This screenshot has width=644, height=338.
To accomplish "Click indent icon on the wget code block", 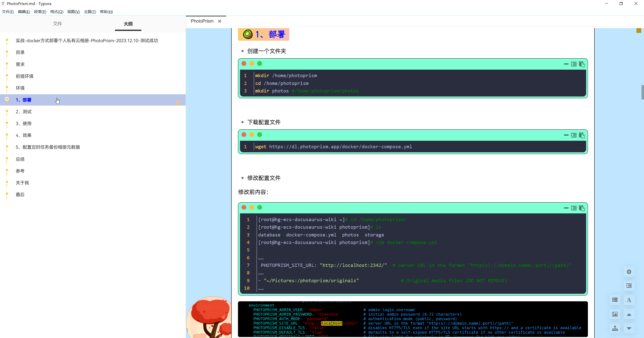I will pyautogui.click(x=574, y=135).
